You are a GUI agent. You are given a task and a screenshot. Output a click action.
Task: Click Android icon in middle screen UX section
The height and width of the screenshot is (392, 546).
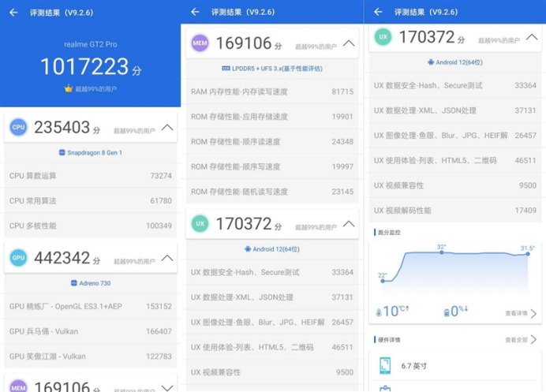(248, 249)
